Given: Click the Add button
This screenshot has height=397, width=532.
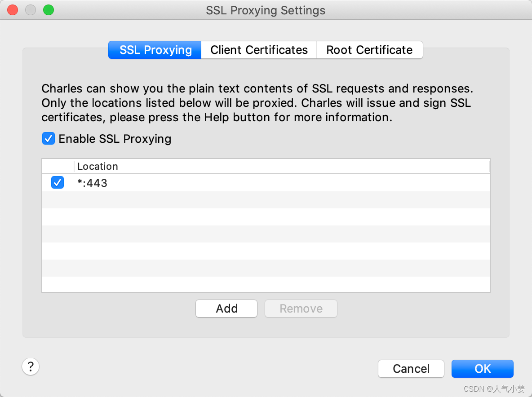Looking at the screenshot, I should tap(226, 309).
